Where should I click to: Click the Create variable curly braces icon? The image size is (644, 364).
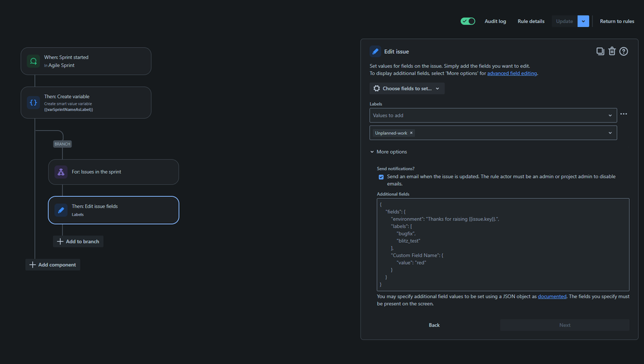coord(34,103)
